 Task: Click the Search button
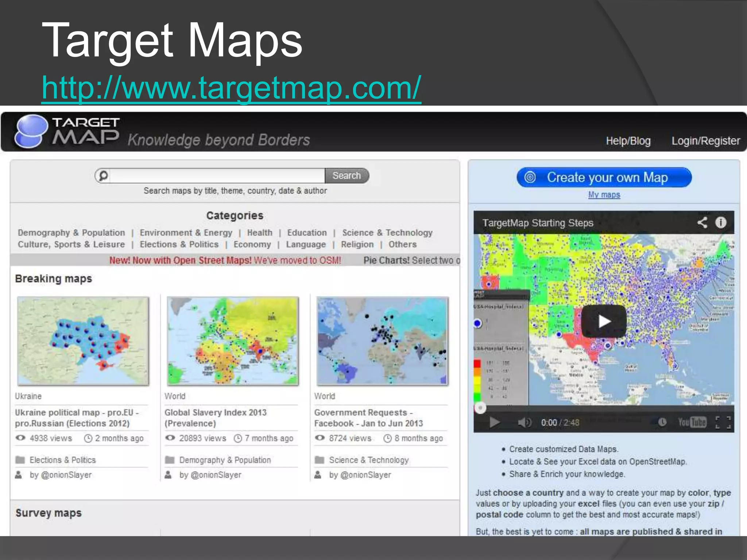(347, 176)
